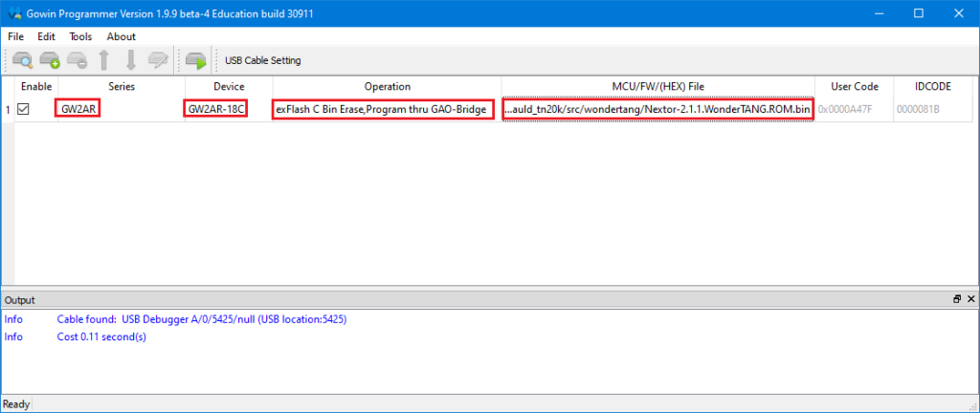This screenshot has height=413, width=980.
Task: Click the IDCODE column header
Action: [x=933, y=87]
